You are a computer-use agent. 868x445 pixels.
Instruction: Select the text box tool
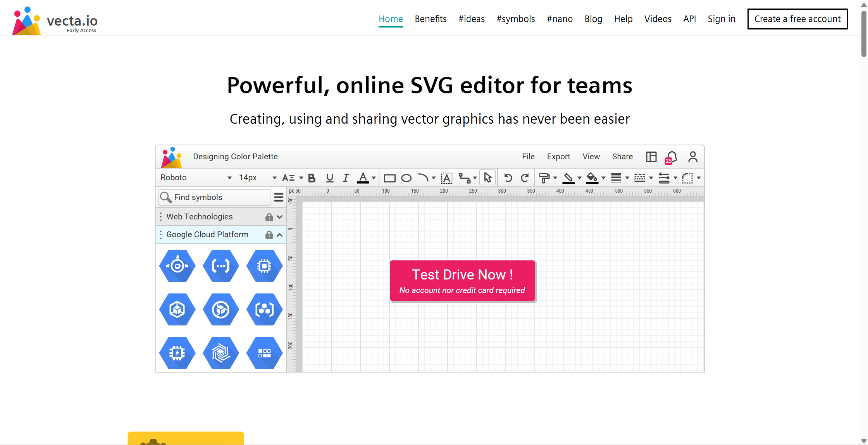click(447, 178)
